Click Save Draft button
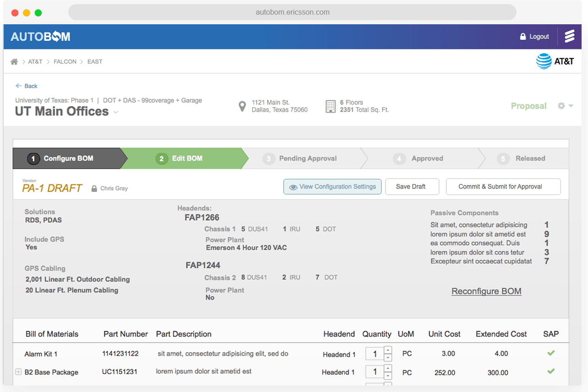Image resolution: width=588 pixels, height=392 pixels. (x=412, y=186)
